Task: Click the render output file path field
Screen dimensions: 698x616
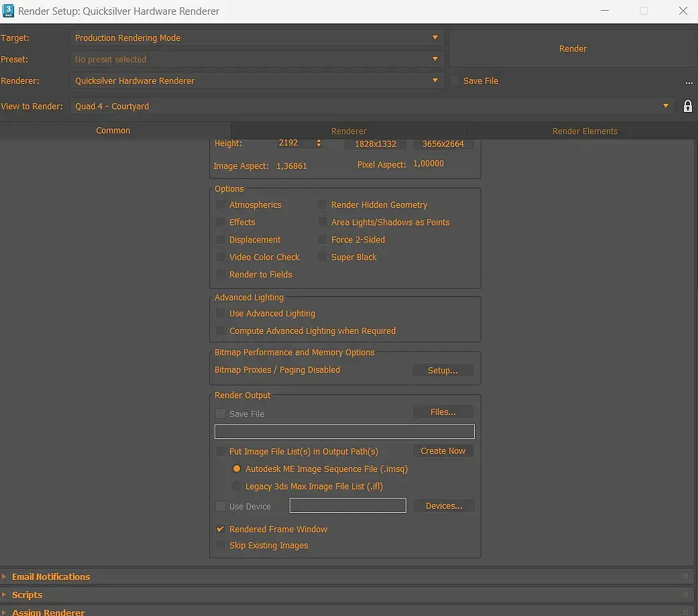Action: tap(345, 432)
